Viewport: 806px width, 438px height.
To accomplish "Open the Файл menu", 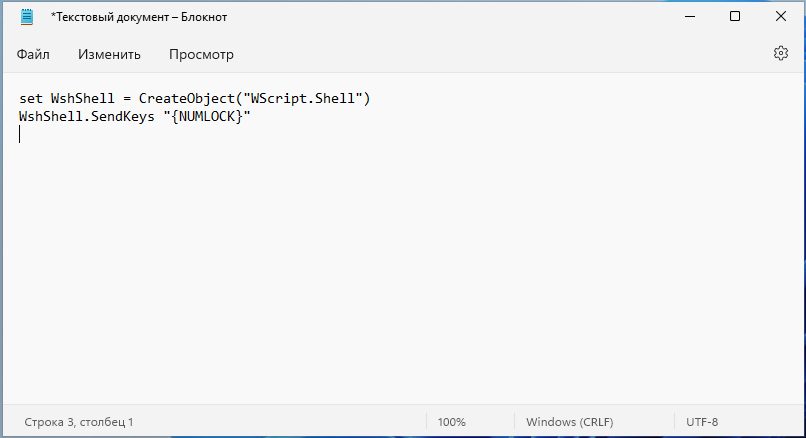I will [x=33, y=54].
